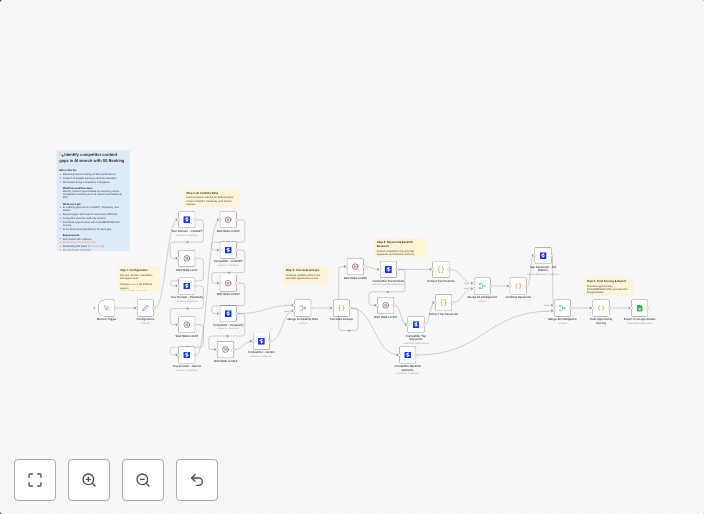
Task: Click the Combine Keywords code node
Action: 517,286
